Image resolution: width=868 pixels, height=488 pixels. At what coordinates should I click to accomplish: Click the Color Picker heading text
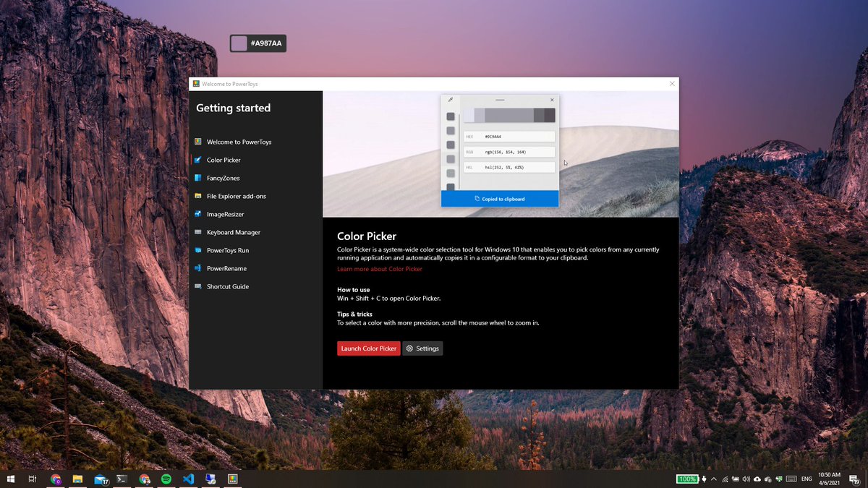[367, 236]
